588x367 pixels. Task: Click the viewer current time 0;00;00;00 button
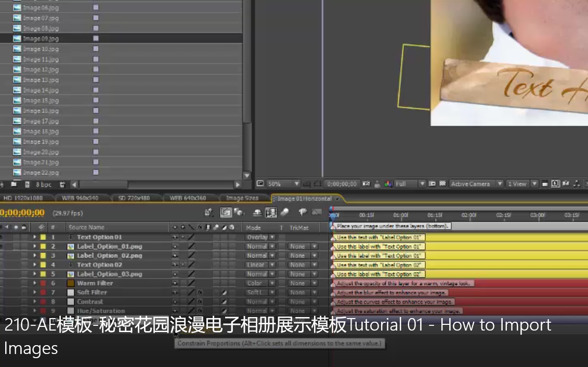[x=342, y=184]
